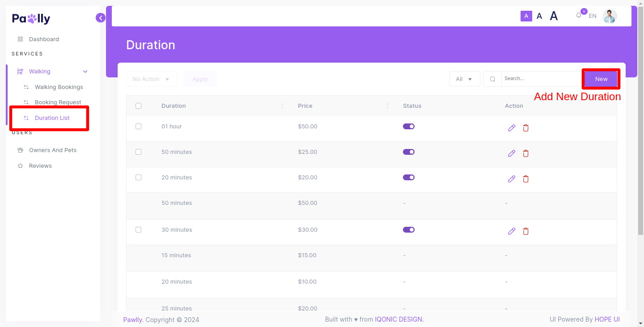Open the All status filter dropdown

tap(464, 79)
